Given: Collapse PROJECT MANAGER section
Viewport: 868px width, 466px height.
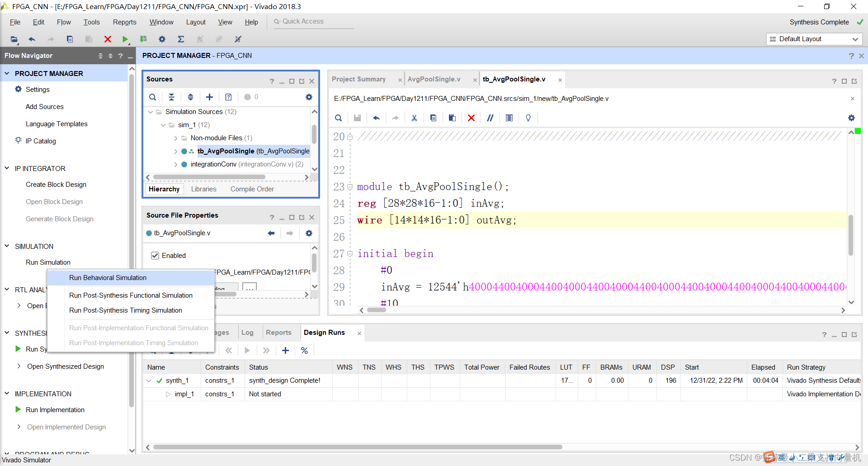Looking at the screenshot, I should (x=7, y=73).
